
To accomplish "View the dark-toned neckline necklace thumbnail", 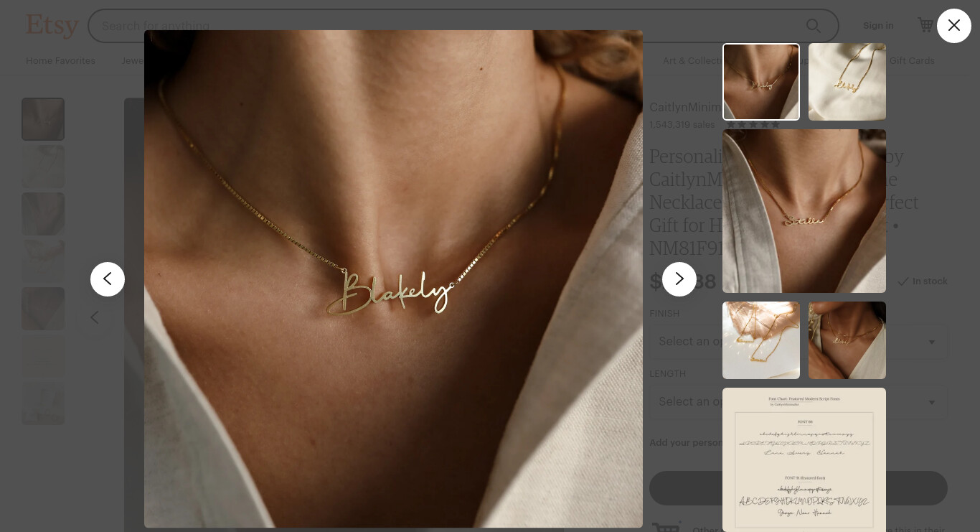I will point(847,340).
